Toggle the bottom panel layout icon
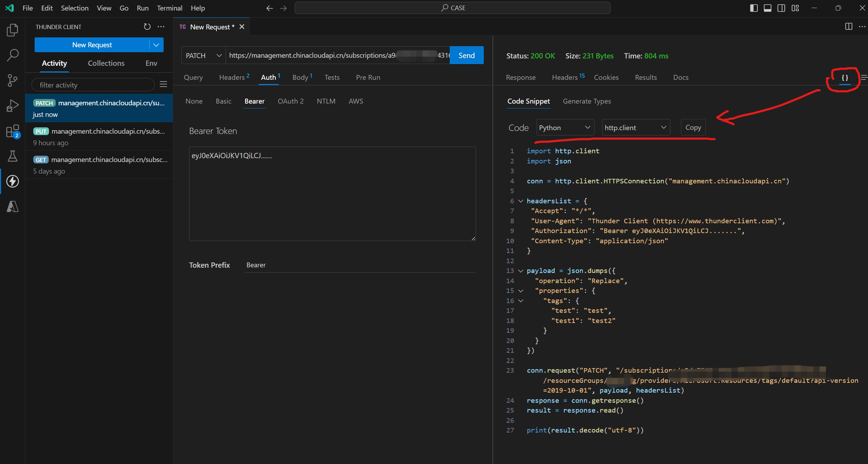The width and height of the screenshot is (868, 464). [767, 8]
